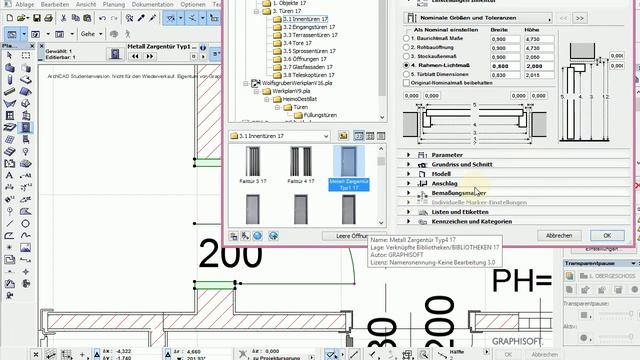Choose the Text tool (letter A)
The image size is (640, 360).
pyautogui.click(x=9, y=175)
